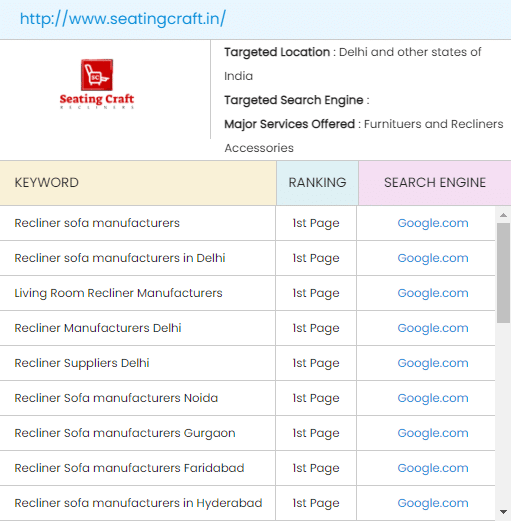Select keyword 'Recliner Manufacturers Delhi'

point(98,328)
